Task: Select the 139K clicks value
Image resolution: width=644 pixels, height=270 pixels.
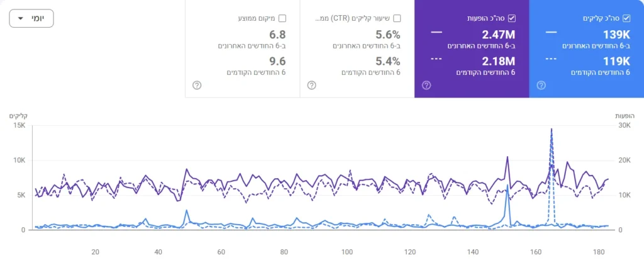Action: pyautogui.click(x=616, y=35)
